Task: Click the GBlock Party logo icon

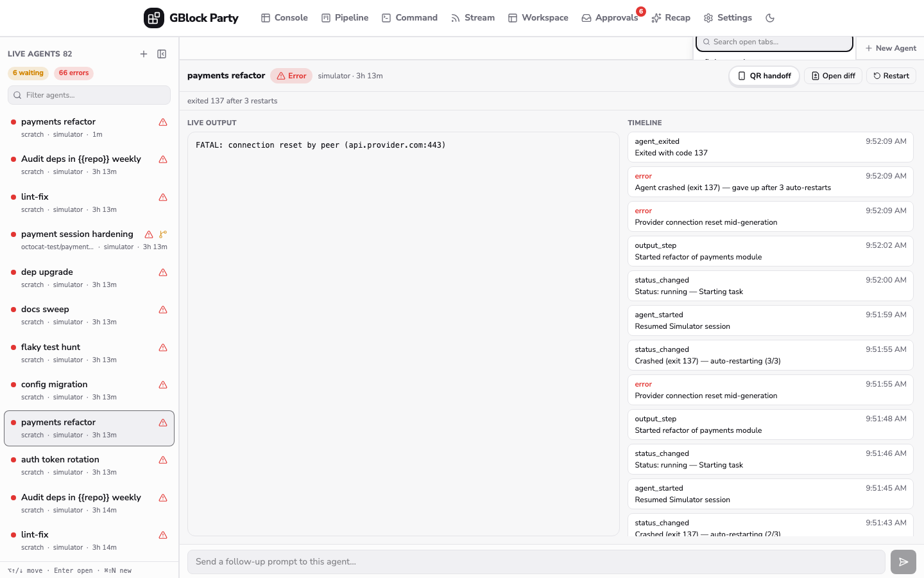Action: 154,18
